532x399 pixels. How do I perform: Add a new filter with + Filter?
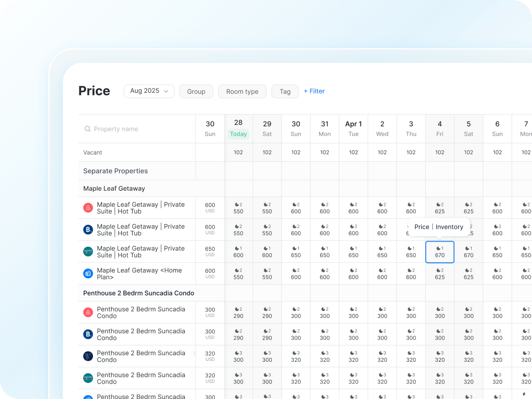pos(314,91)
